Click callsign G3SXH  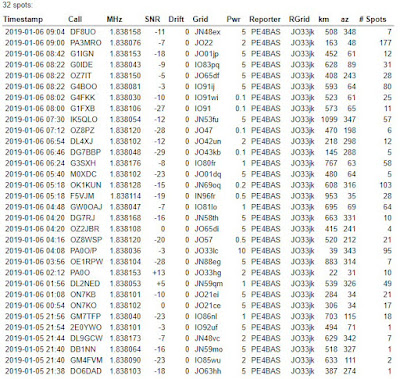83,163
